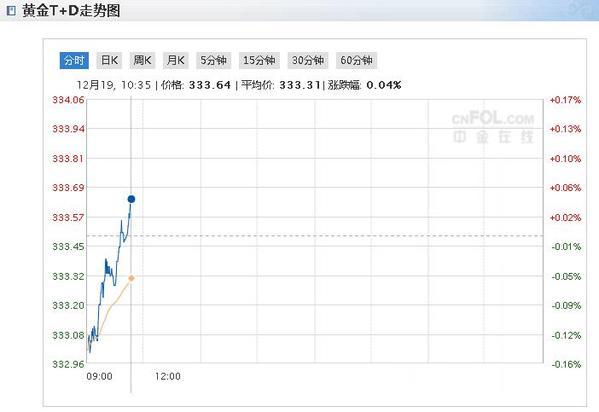
Task: Click the panel icon beside 黄金T+D走势图
Action: point(11,11)
